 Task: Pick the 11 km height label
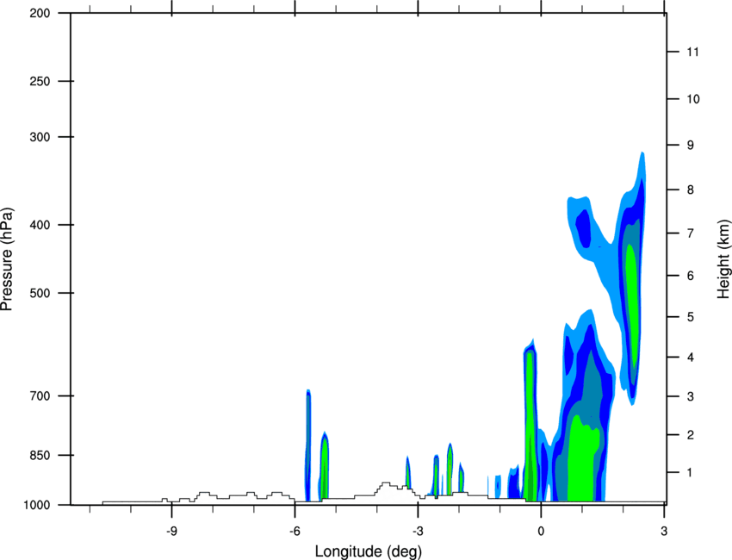693,52
